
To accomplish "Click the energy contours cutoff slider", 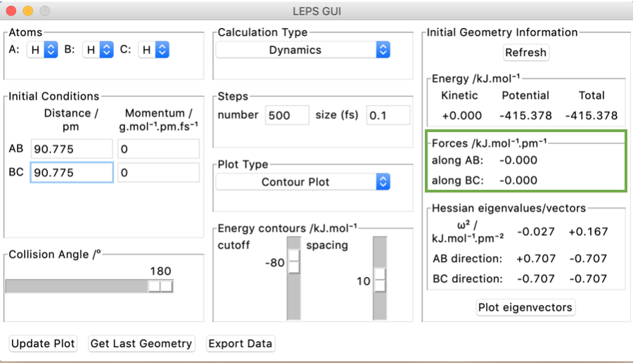I will point(293,263).
